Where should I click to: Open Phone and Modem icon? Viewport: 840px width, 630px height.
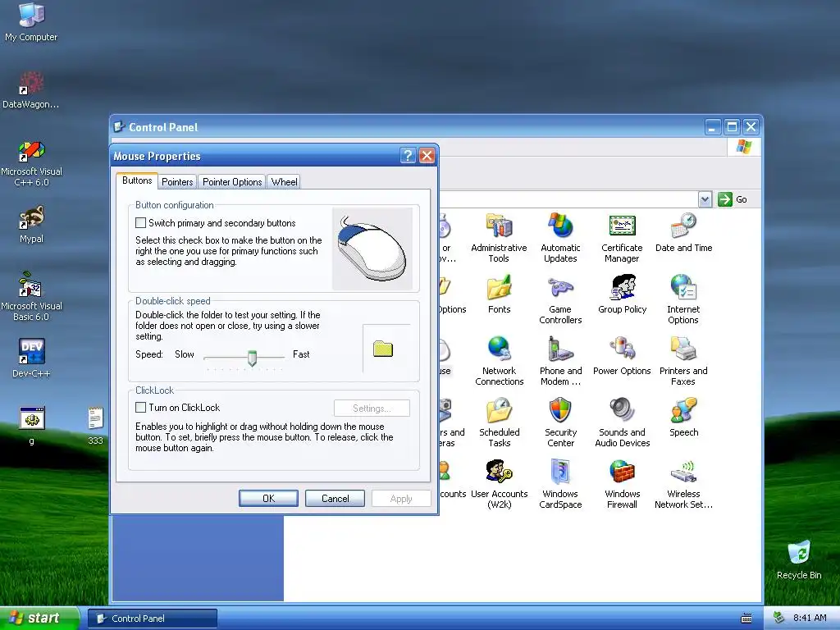click(560, 361)
